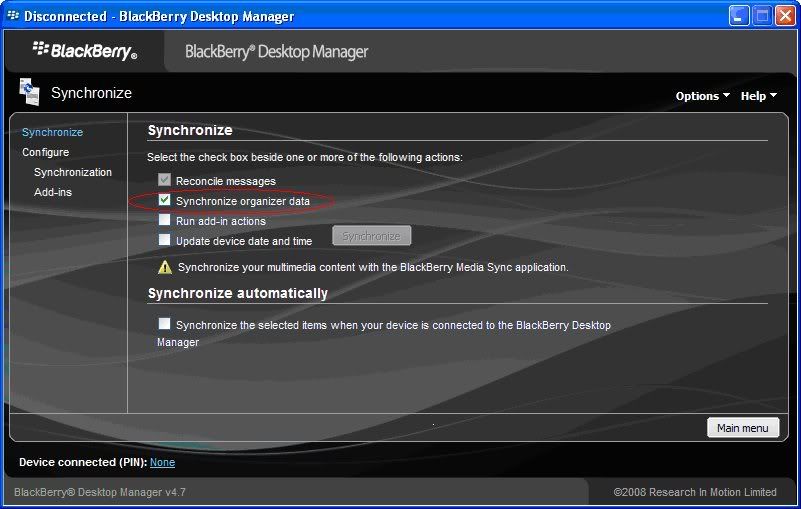Click the None device PIN link
The height and width of the screenshot is (509, 801).
pos(162,462)
